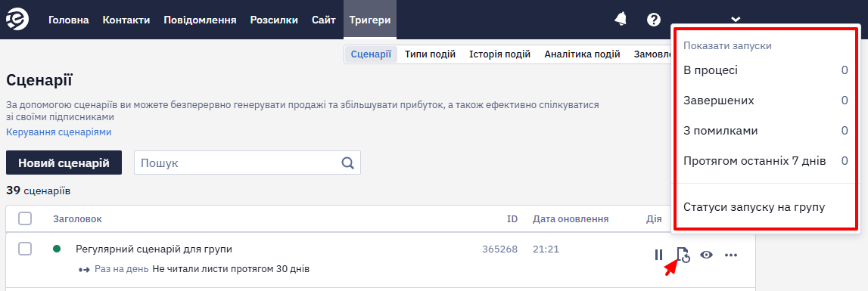
Task: Sort by Дата оновлення column header
Action: (x=571, y=218)
